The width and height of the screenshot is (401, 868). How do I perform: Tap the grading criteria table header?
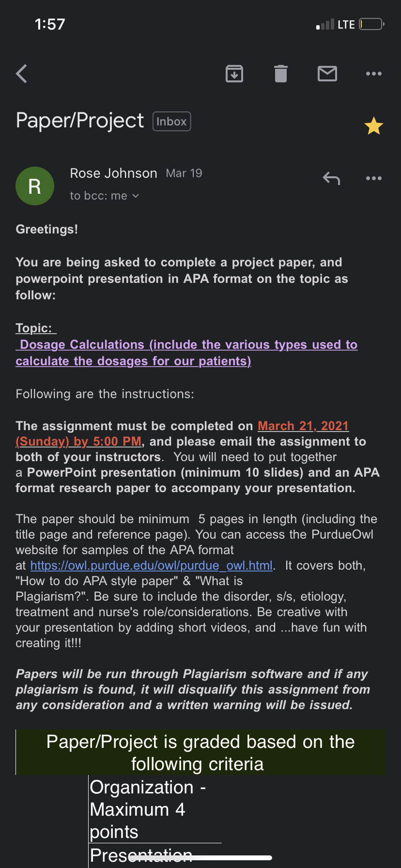click(x=200, y=752)
